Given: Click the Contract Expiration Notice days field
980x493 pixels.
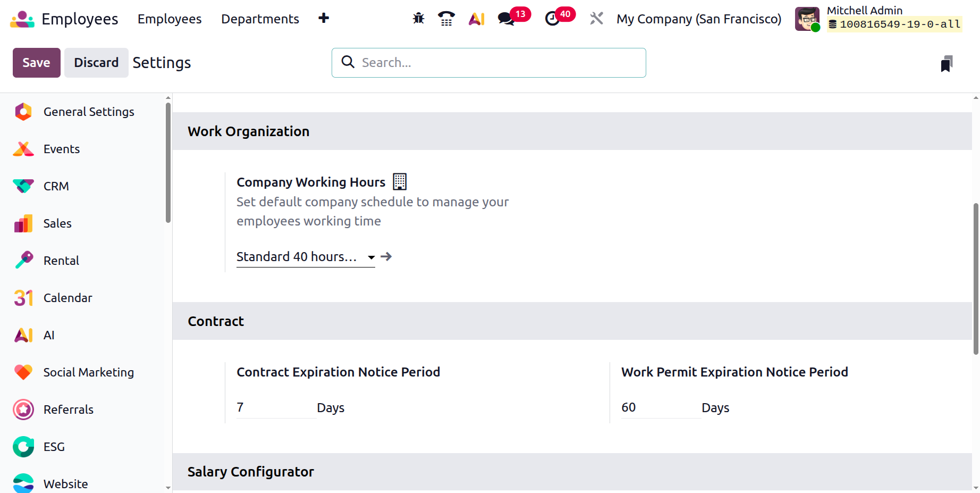Looking at the screenshot, I should 275,408.
